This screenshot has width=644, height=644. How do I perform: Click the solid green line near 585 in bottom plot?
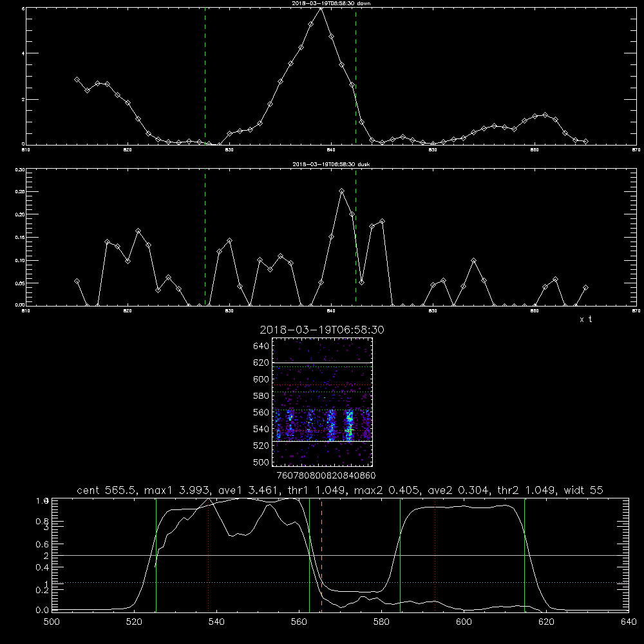click(x=400, y=554)
